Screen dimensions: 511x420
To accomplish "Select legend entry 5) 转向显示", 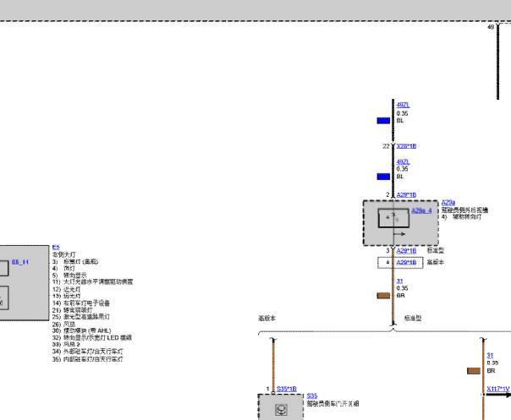I will point(69,275).
